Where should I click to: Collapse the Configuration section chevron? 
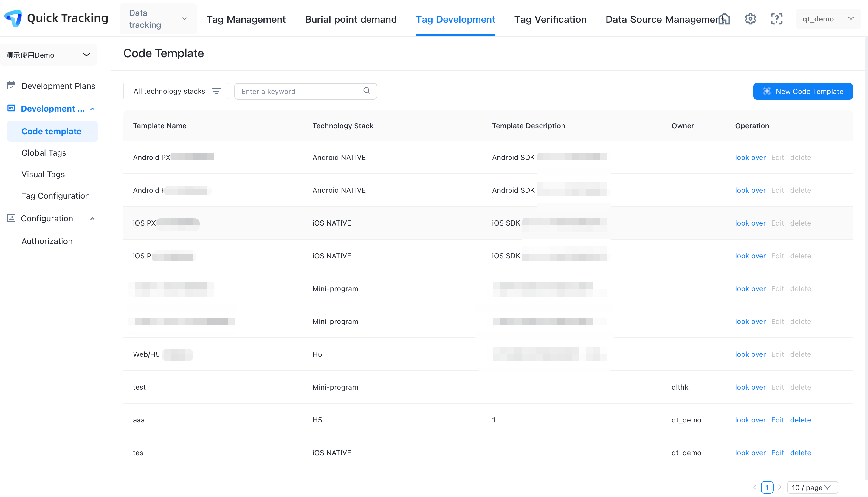click(x=92, y=218)
